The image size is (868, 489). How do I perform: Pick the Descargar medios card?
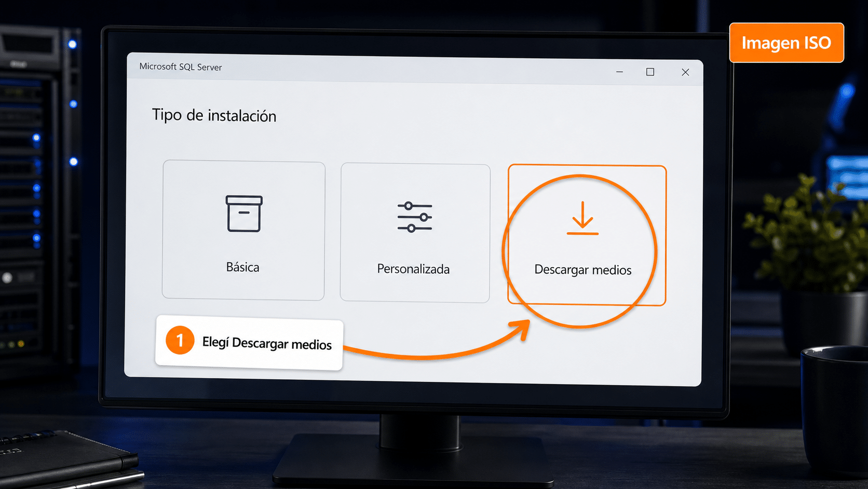(x=587, y=235)
